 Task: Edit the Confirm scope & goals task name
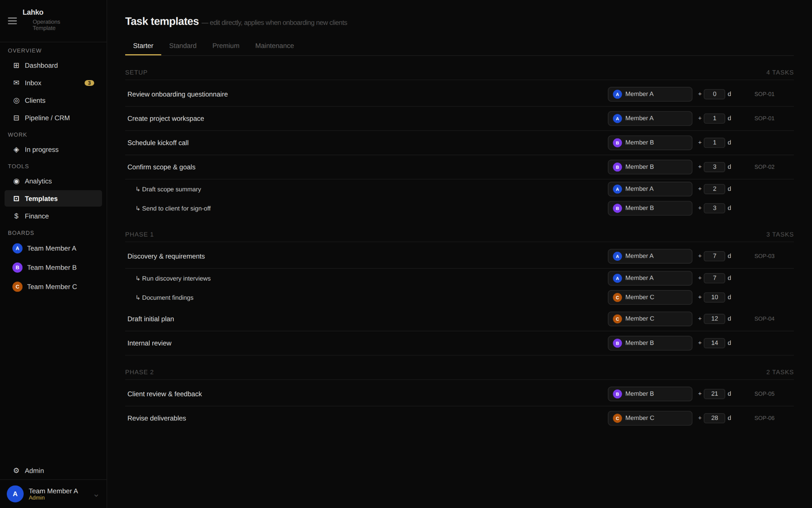tap(161, 167)
